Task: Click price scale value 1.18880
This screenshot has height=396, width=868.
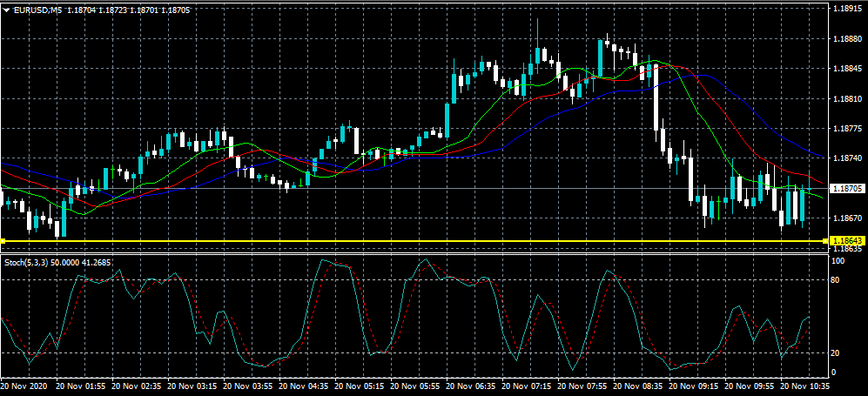Action: pyautogui.click(x=849, y=38)
